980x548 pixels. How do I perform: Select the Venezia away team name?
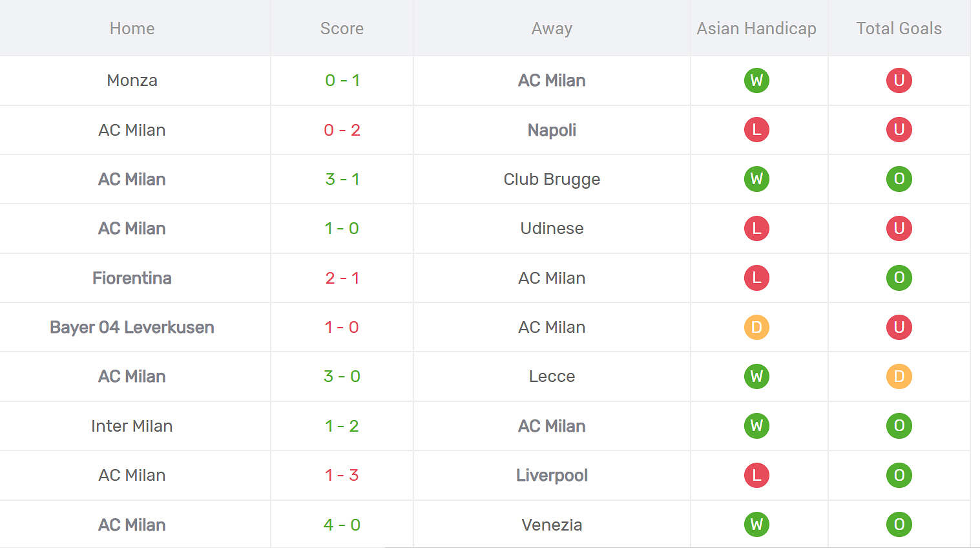551,525
